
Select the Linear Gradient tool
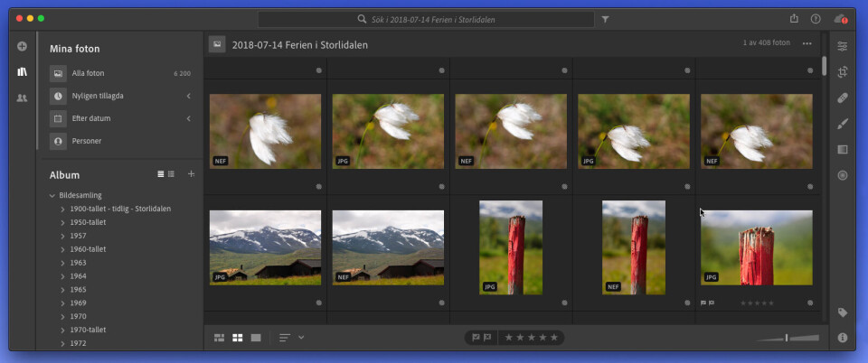(x=843, y=149)
